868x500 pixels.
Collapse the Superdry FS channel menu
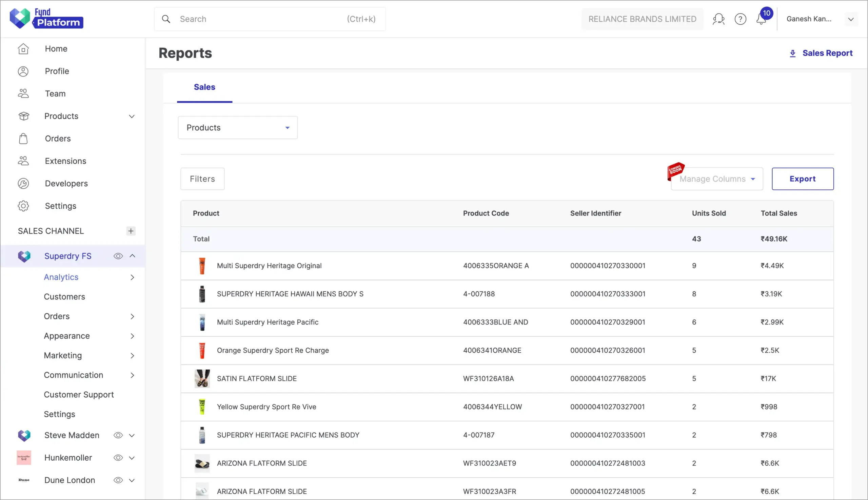[x=132, y=255]
